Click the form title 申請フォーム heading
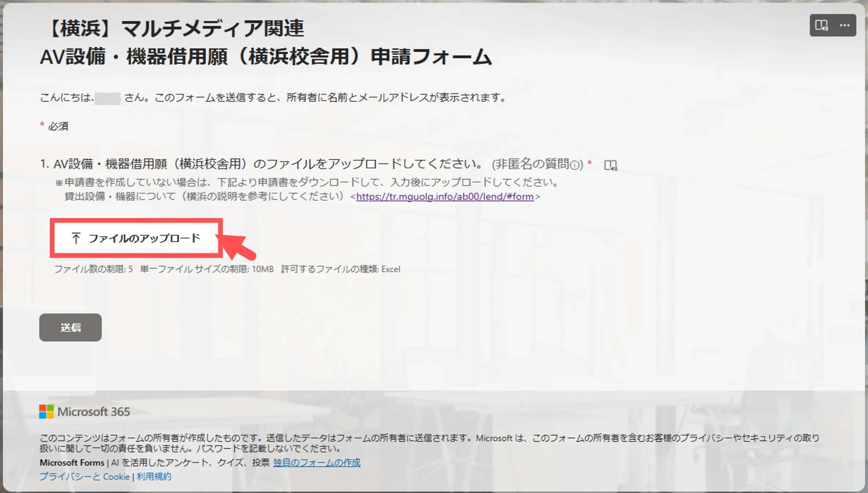 point(265,57)
